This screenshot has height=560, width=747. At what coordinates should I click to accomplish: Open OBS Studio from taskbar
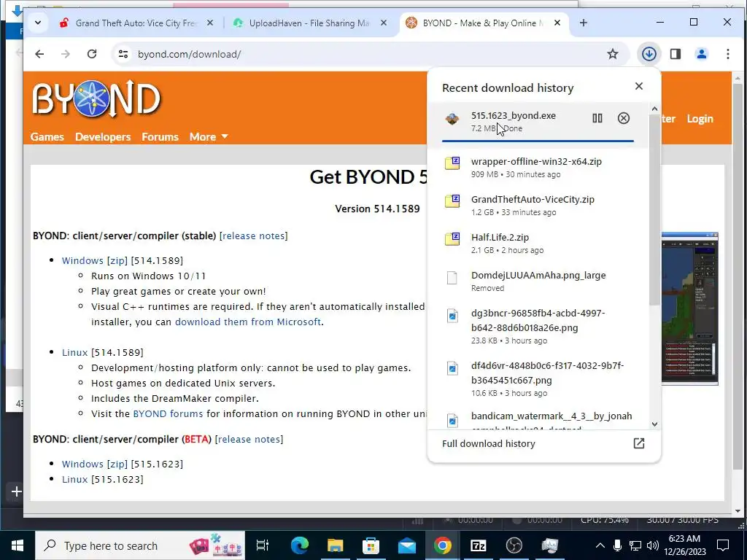514,545
